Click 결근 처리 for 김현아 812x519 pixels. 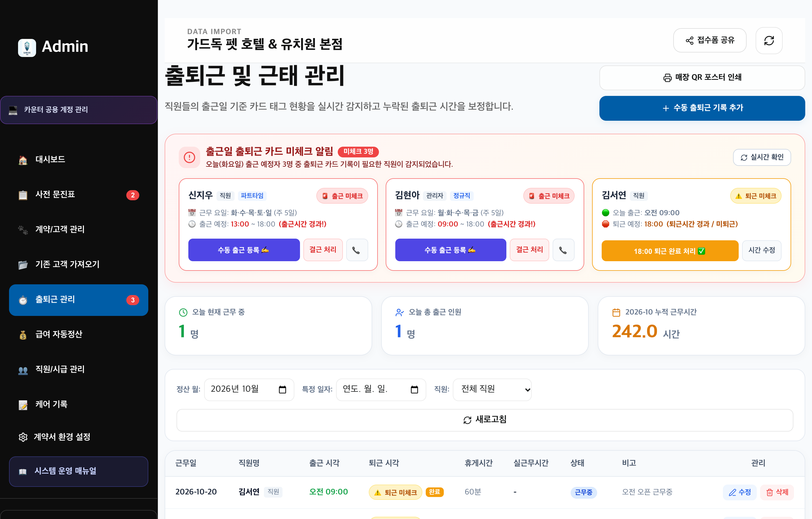pos(529,250)
